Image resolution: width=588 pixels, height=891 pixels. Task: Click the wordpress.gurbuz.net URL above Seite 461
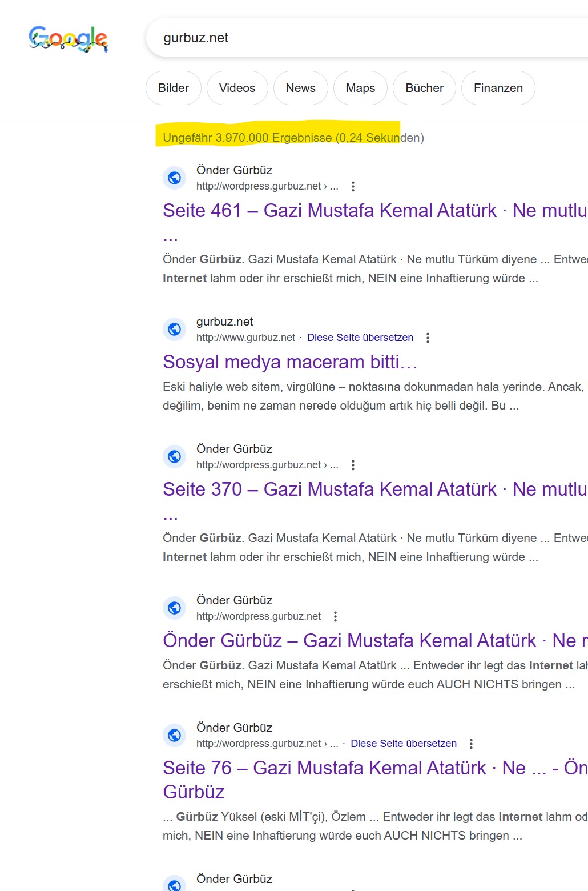pos(267,186)
